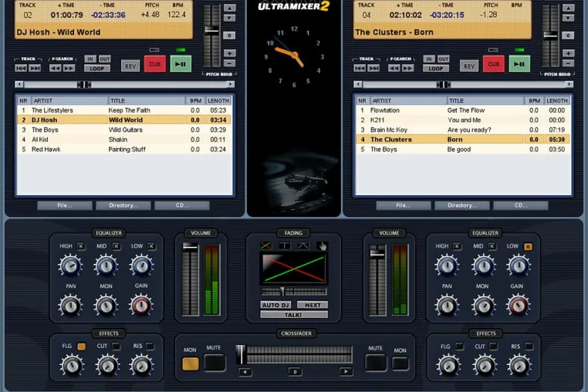Select the peak-shaped fading curve icon
This screenshot has width=588, height=392.
pyautogui.click(x=303, y=245)
